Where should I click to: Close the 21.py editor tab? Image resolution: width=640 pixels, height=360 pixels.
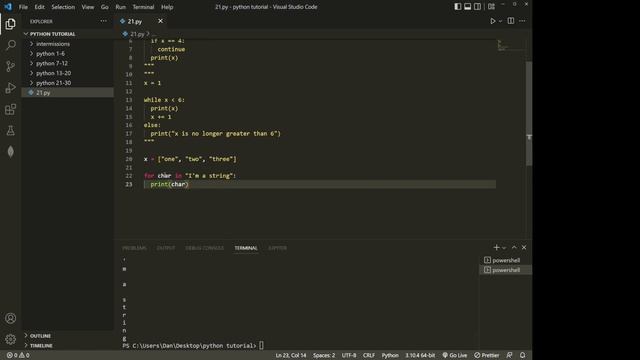[160, 21]
